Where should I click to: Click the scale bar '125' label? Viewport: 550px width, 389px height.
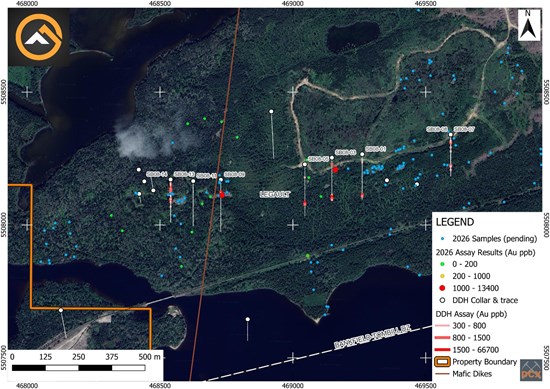[45, 357]
